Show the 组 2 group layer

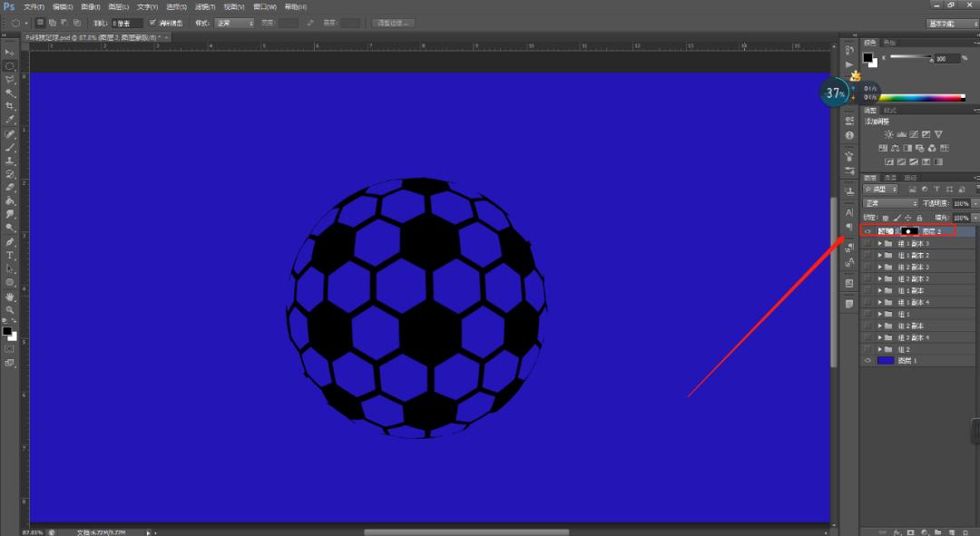pyautogui.click(x=867, y=349)
